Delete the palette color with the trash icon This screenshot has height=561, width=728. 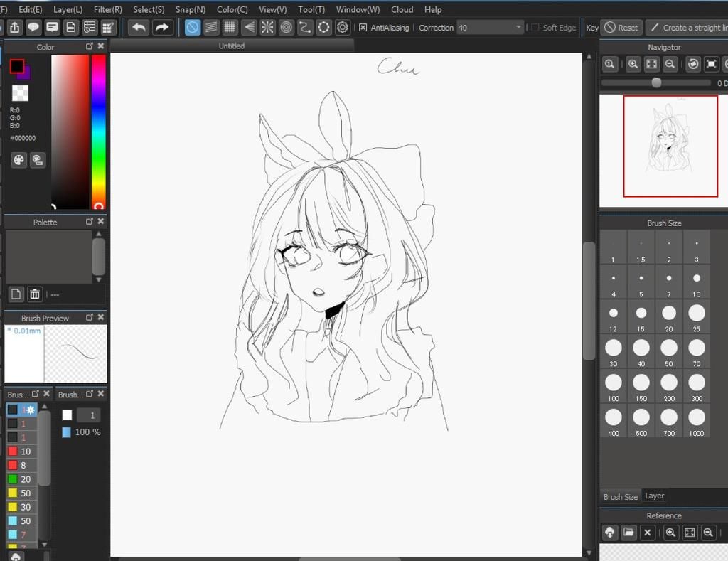coord(34,294)
